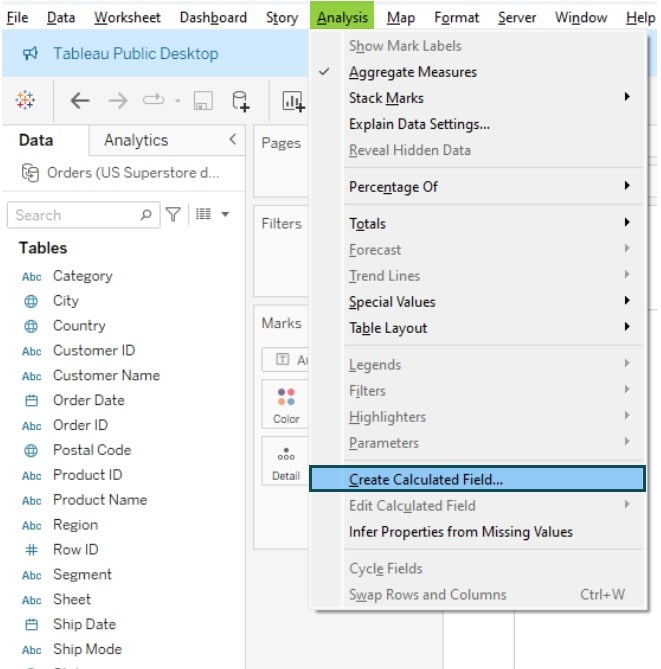Click the Undo back arrow

[80, 101]
